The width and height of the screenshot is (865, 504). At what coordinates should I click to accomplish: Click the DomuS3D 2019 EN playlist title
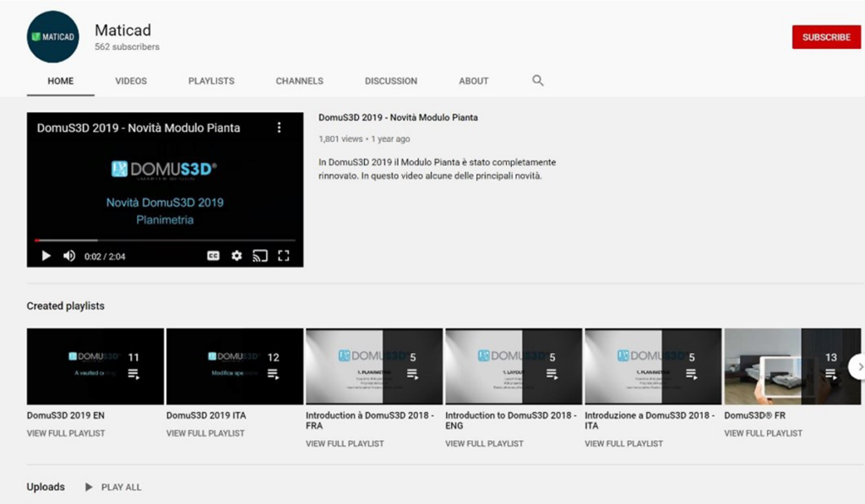66,415
